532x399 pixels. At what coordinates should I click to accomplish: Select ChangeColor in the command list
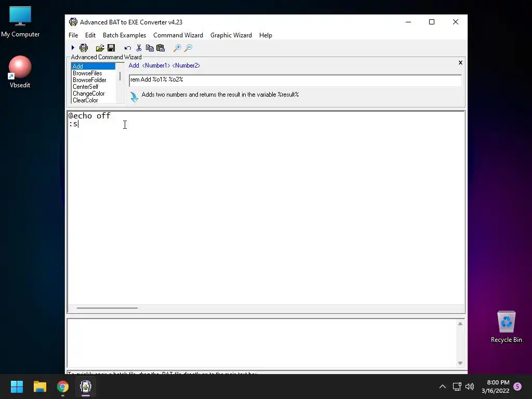coord(94,94)
